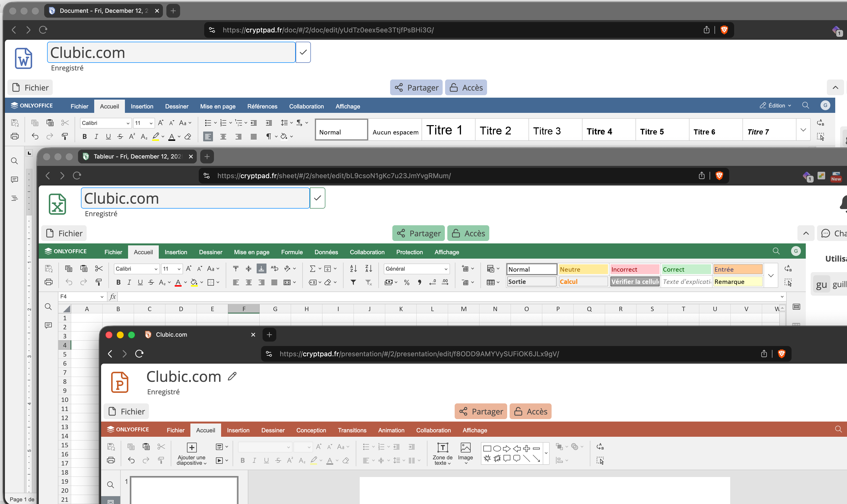Open Édition mode dropdown in Document
The height and width of the screenshot is (504, 847).
(x=775, y=106)
